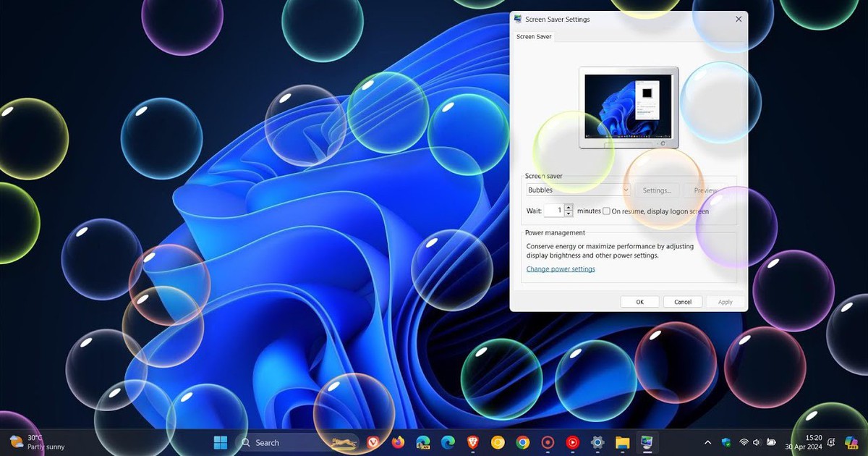Enable 'On resume, display logon screen'
This screenshot has width=868, height=456.
605,211
